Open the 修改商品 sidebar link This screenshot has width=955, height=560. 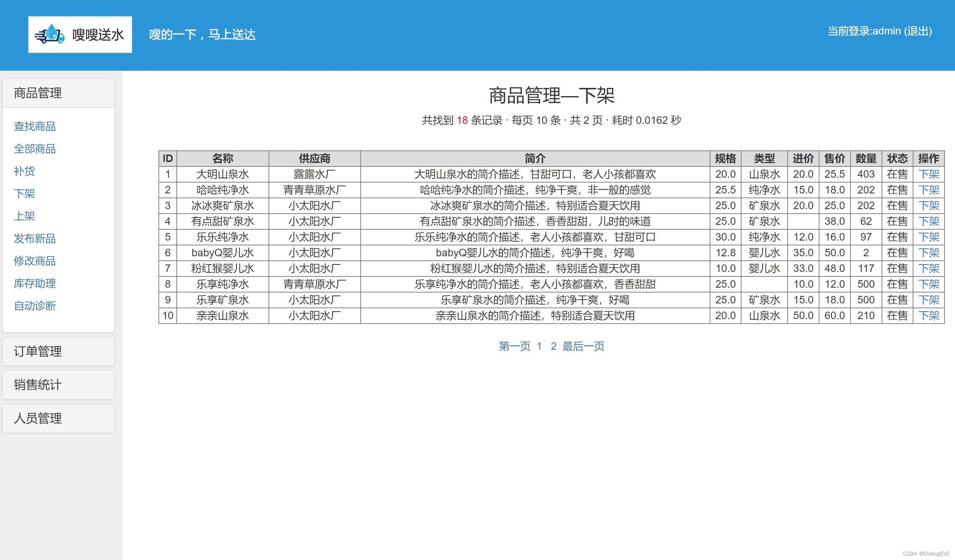(x=34, y=261)
